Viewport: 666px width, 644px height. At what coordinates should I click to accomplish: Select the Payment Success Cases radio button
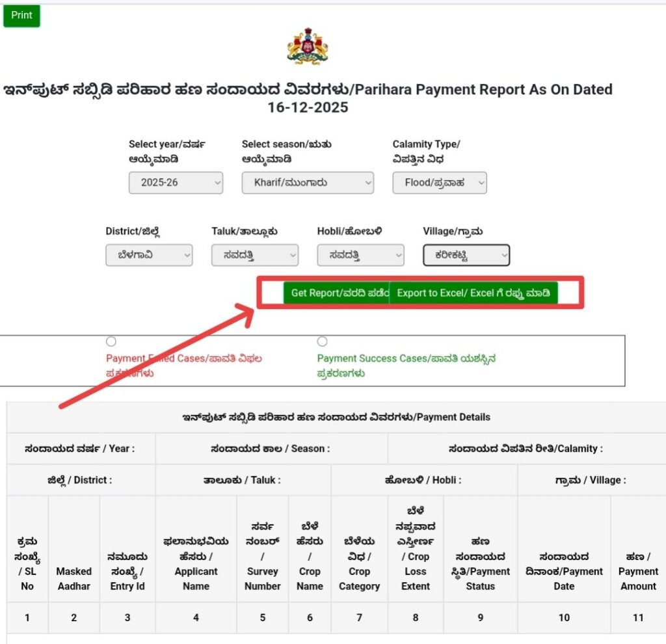tap(323, 342)
